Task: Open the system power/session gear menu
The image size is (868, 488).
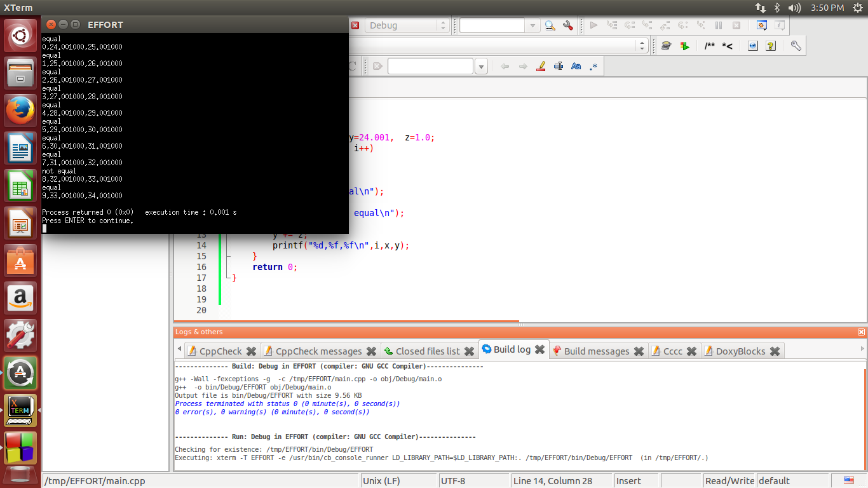Action: pos(858,8)
